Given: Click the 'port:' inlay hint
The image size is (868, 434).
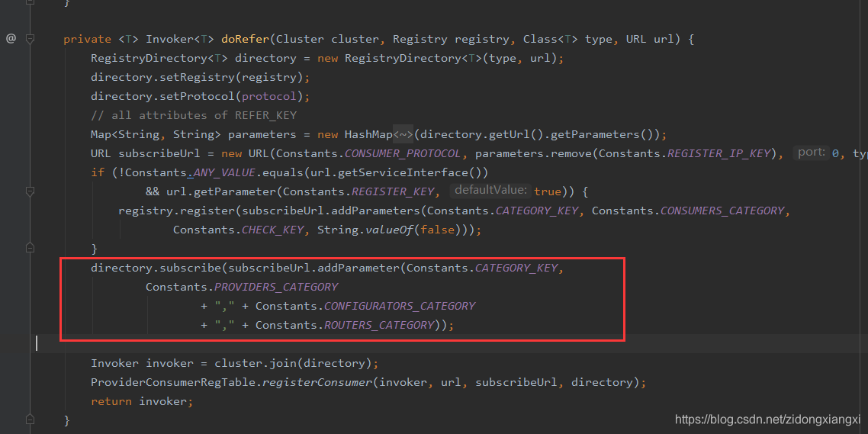Looking at the screenshot, I should [x=812, y=153].
